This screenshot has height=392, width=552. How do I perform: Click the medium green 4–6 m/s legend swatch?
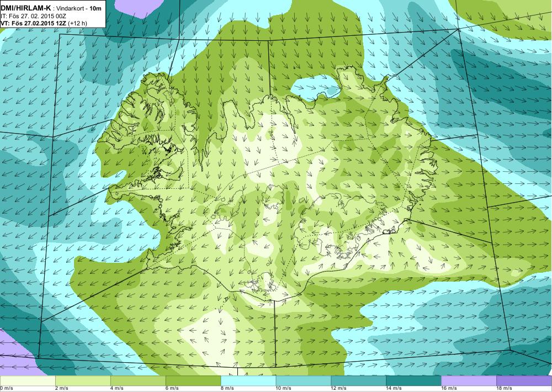click(138, 381)
